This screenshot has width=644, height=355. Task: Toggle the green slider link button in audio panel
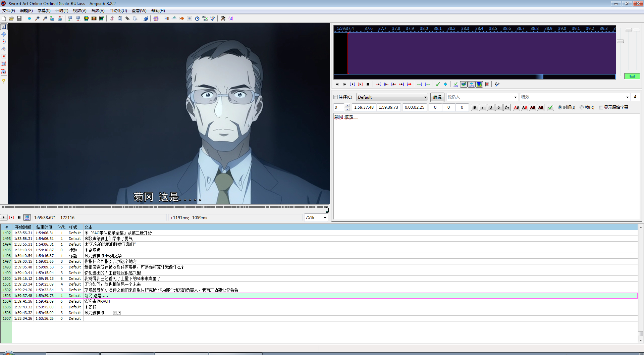[x=632, y=76]
